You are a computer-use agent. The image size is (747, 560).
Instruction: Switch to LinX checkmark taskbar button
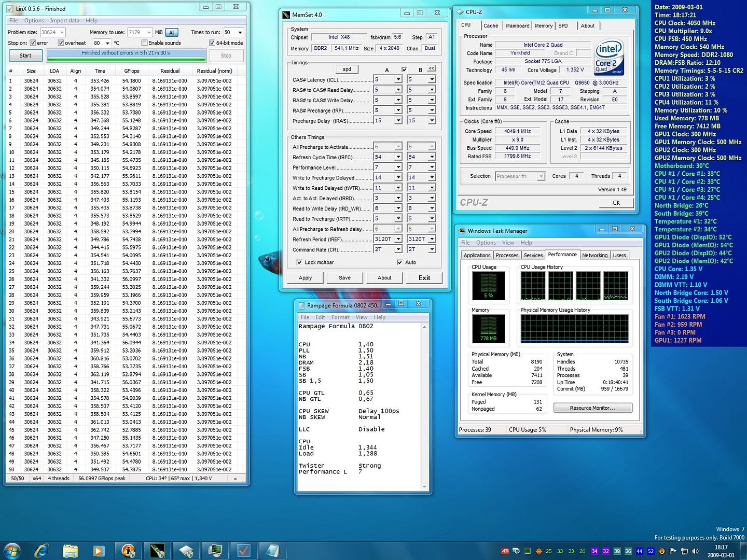pos(243,551)
